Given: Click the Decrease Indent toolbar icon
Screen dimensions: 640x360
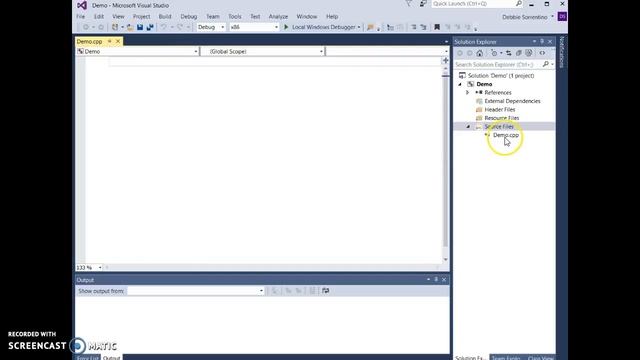Looking at the screenshot, I should click(x=413, y=27).
